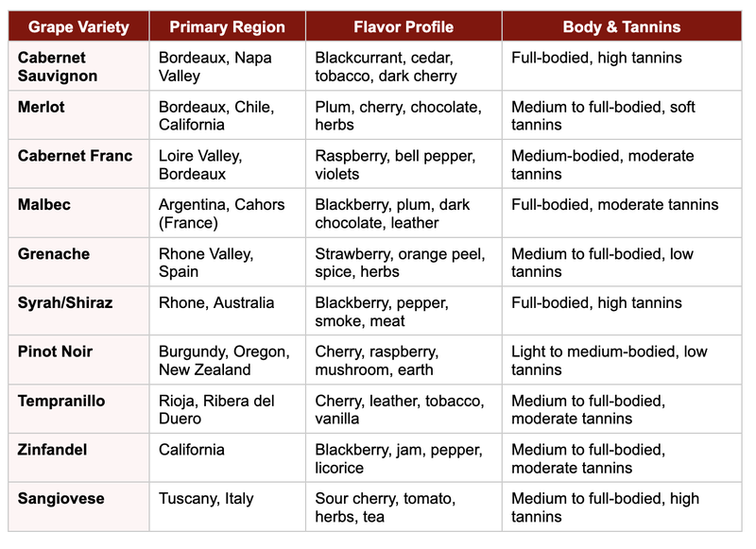The image size is (756, 549).
Task: Select the Primary Region column header
Action: 227,26
